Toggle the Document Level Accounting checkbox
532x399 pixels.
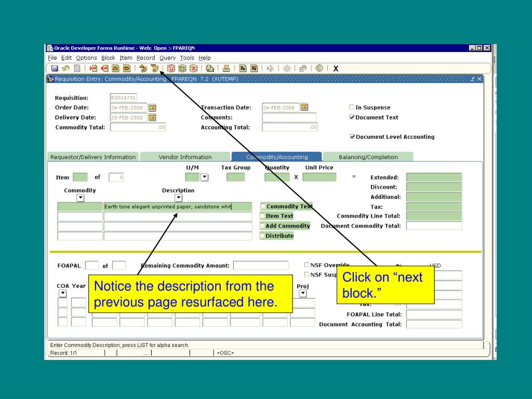tap(352, 137)
